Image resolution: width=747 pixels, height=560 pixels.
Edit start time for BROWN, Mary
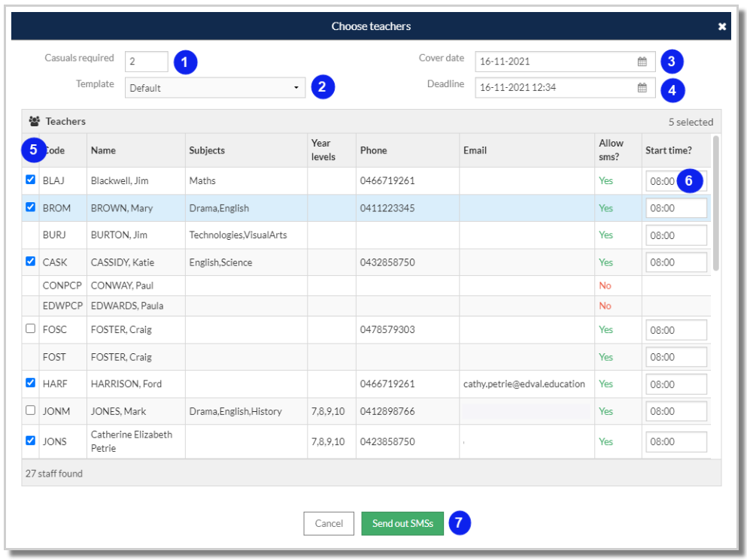676,208
